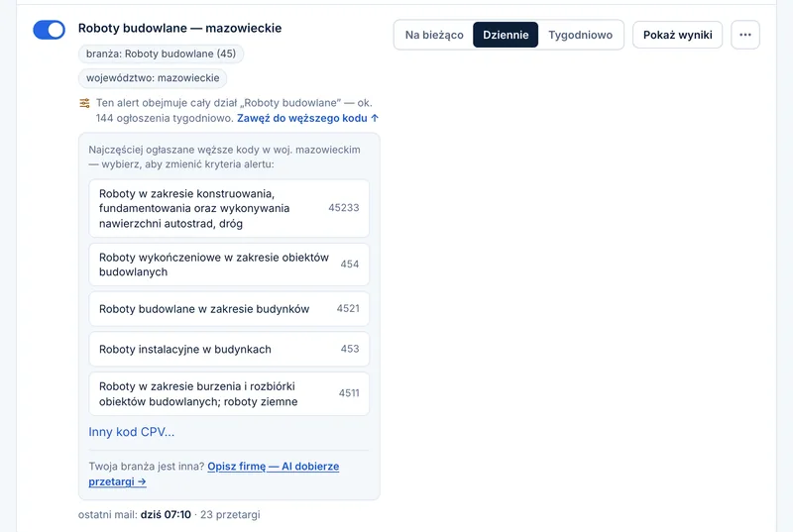The image size is (793, 532).
Task: Toggle off the Roboty budowlane — mazowieckie alert
Action: [x=49, y=30]
